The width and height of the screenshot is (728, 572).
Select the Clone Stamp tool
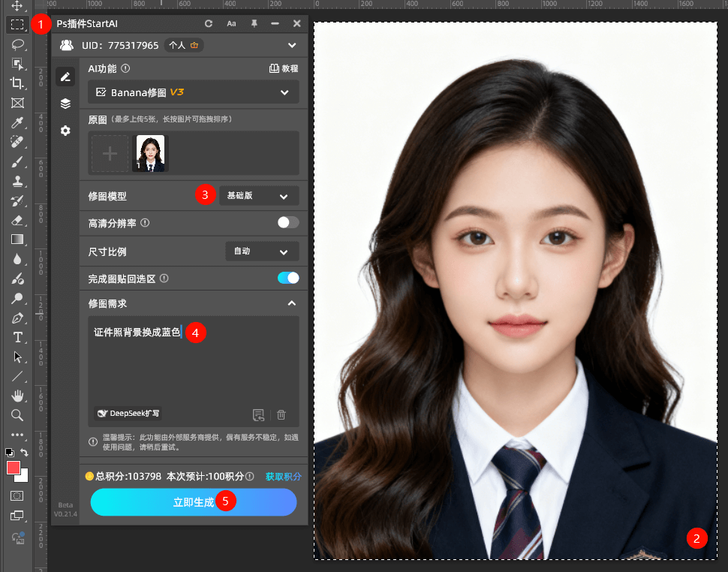pyautogui.click(x=17, y=181)
